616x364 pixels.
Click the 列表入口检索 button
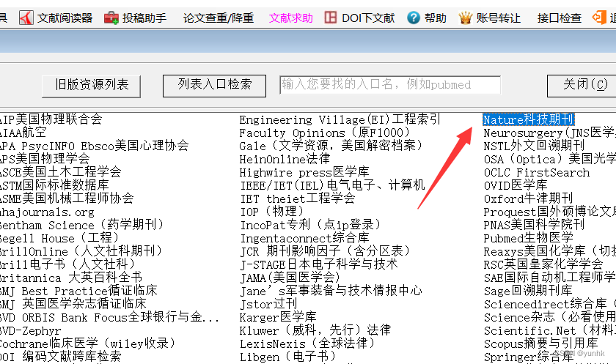coord(214,86)
